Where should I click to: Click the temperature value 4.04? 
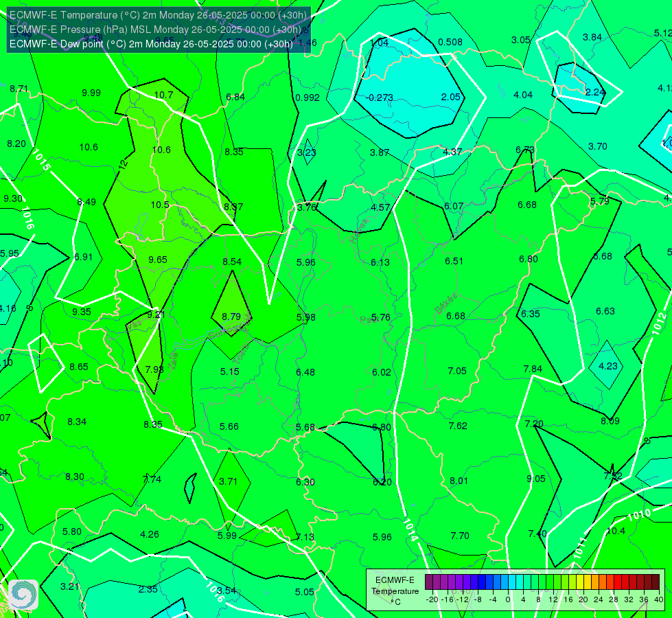click(x=523, y=95)
